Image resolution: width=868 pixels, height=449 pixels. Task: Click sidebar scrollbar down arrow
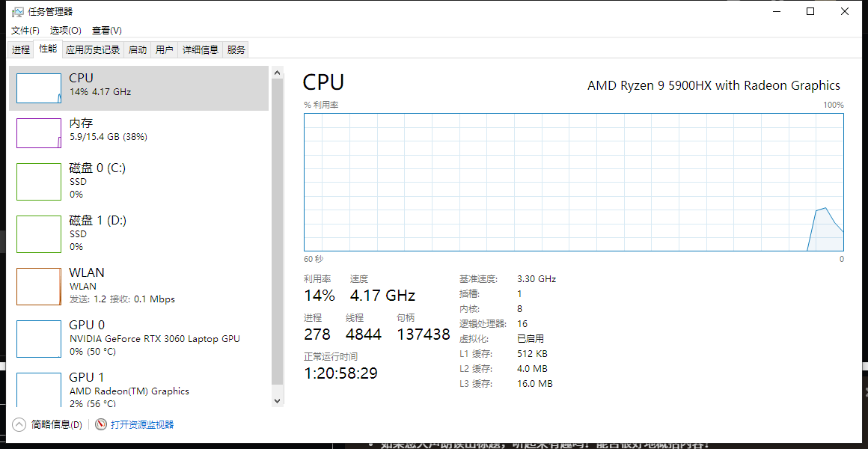278,400
